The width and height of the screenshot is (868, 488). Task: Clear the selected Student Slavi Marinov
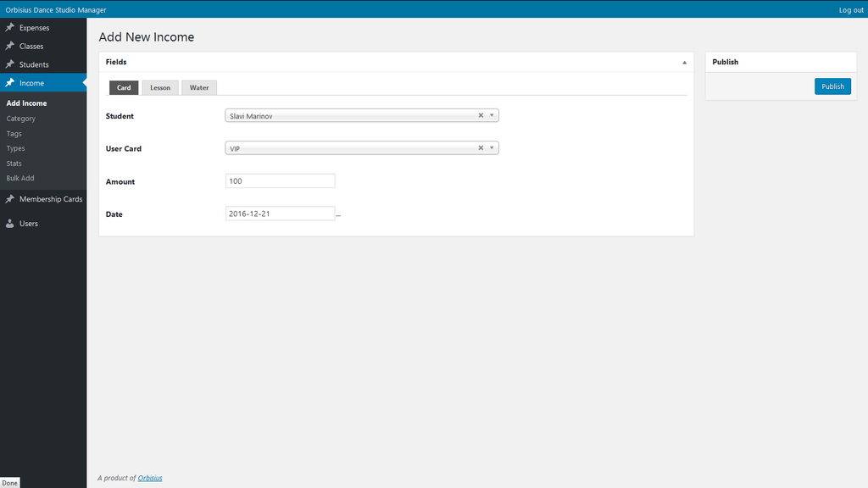[x=481, y=115]
